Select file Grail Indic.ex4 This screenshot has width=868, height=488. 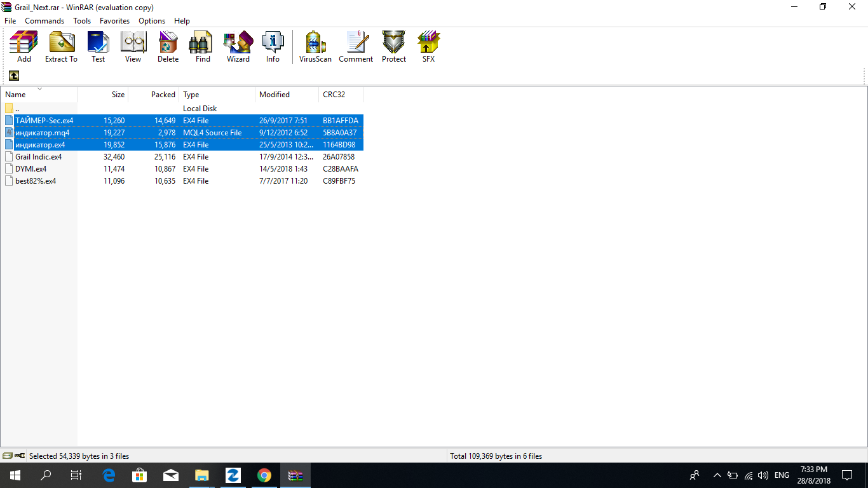[182, 157]
